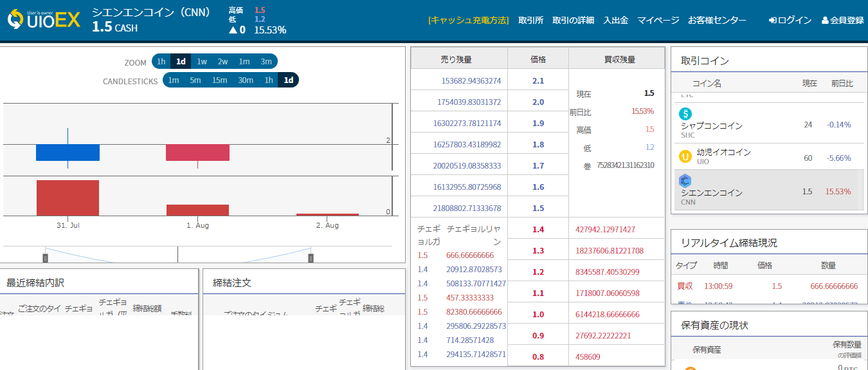Open the 入出金 deposit/withdrawal menu
This screenshot has width=868, height=370.
[x=615, y=20]
